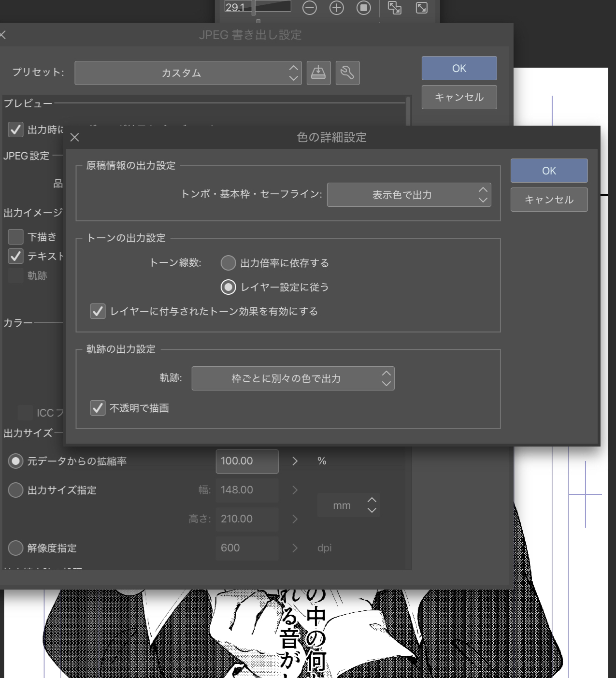Click キャンセル in the 色の詳細設定 dialog

click(x=549, y=200)
